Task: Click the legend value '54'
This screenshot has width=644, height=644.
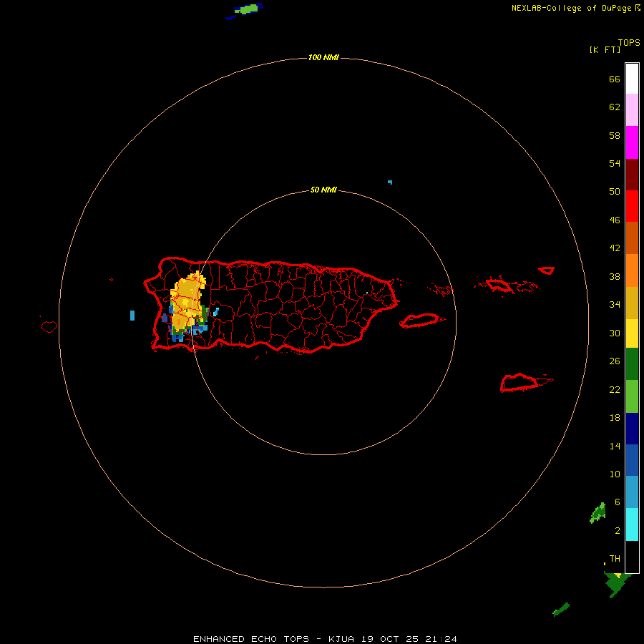Action: tap(615, 163)
